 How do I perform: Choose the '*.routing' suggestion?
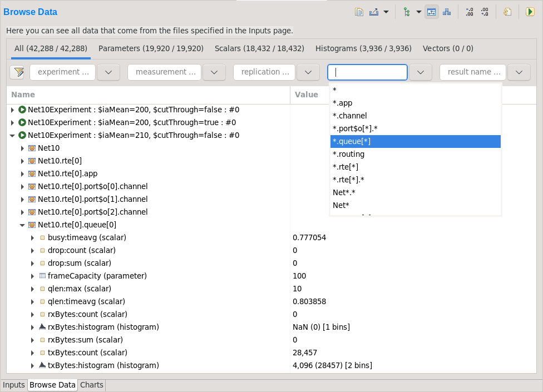pyautogui.click(x=416, y=154)
